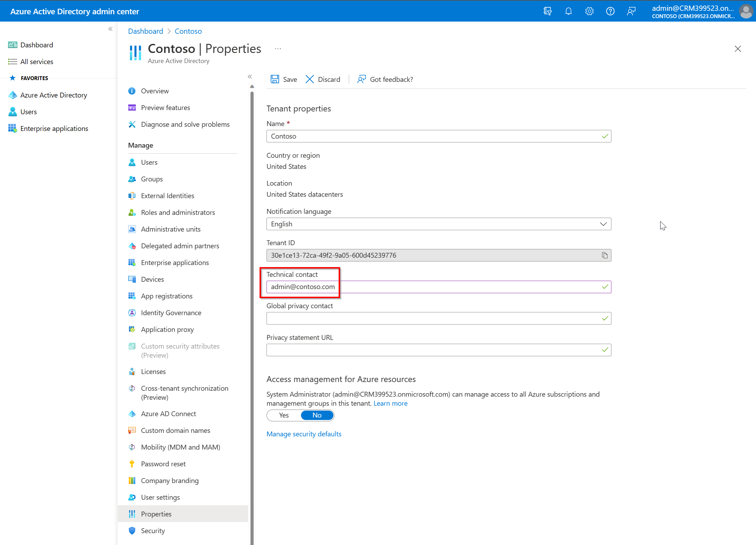
Task: Collapse the left favorites sidebar
Action: 110,29
